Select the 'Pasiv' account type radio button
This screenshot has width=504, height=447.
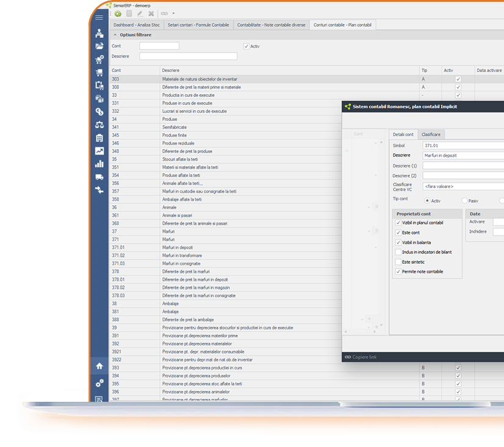465,201
